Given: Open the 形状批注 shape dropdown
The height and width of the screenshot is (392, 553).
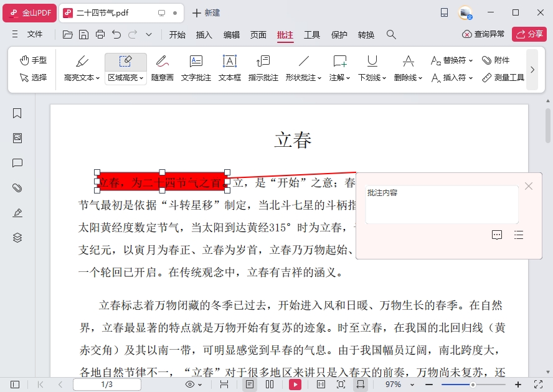Looking at the screenshot, I should (x=319, y=78).
